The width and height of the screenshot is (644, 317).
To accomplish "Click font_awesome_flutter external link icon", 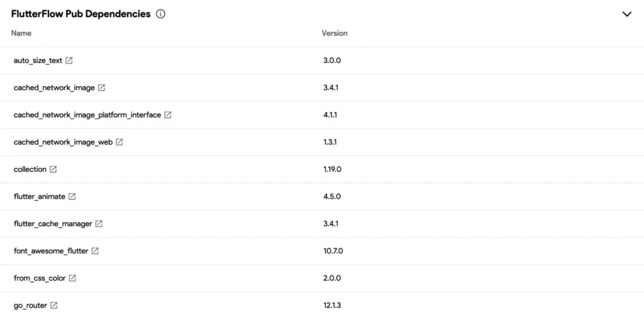I will tap(95, 251).
